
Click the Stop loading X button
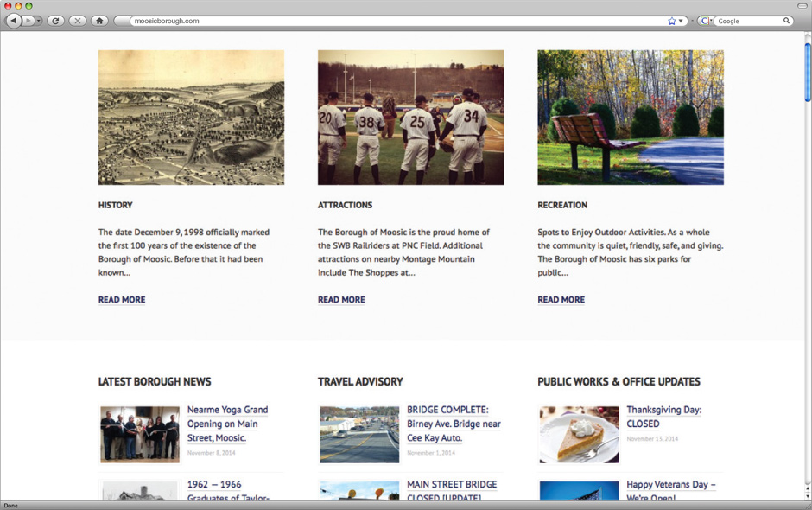pos(78,21)
